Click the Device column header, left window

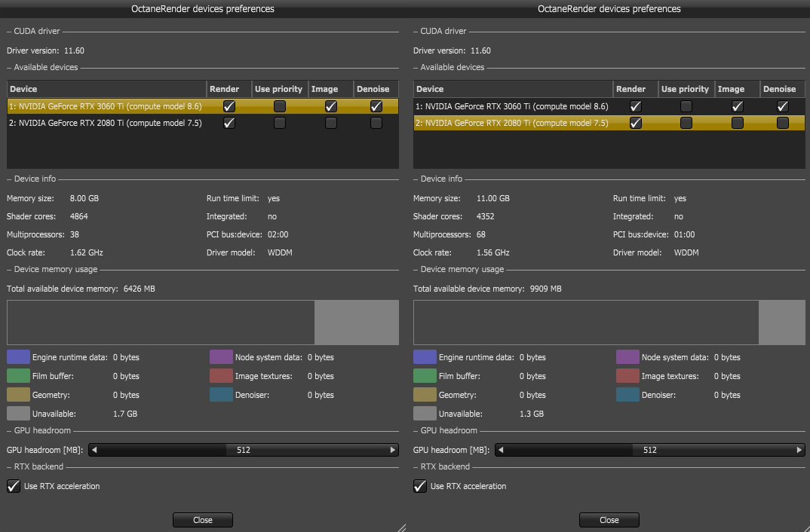[106, 89]
